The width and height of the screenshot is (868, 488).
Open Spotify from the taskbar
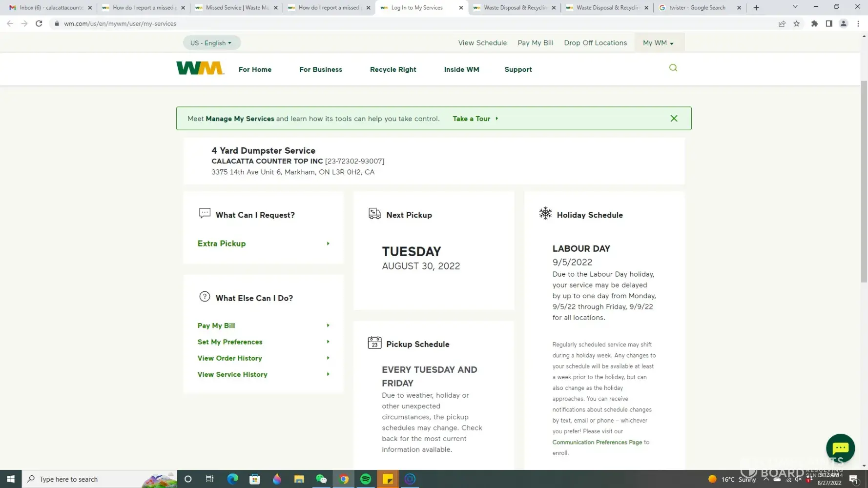coord(366,479)
